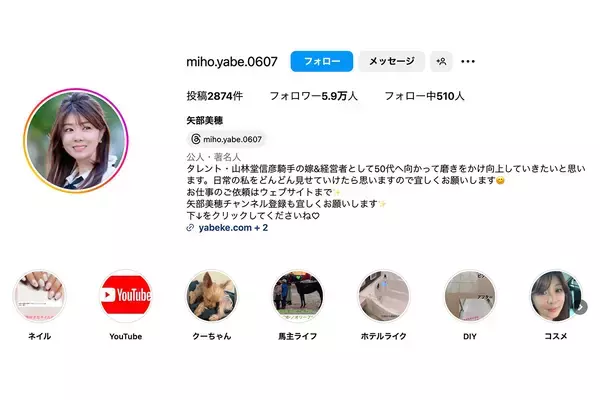Open the Threads badge miho.yabe.0607
The width and height of the screenshot is (600, 400).
pos(227,139)
